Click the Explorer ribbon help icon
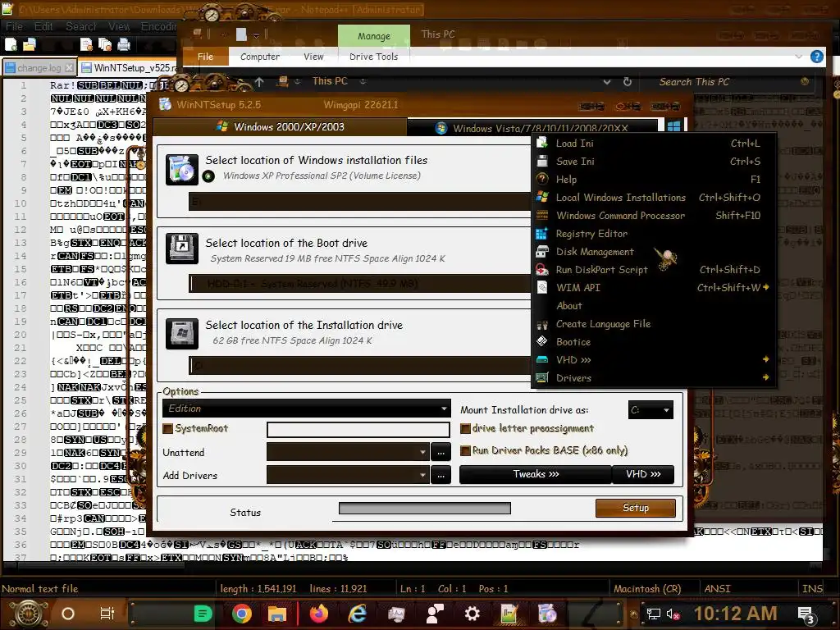Screen dimensions: 840x630 (816, 57)
